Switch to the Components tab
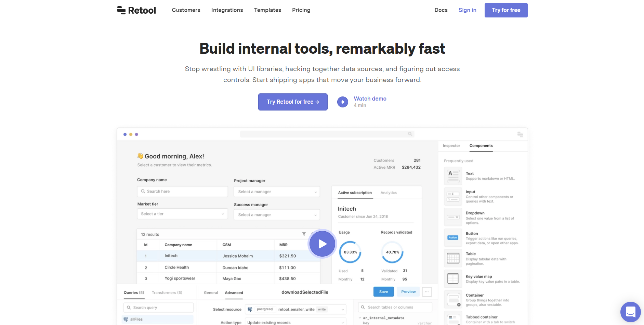Viewport: 644px width, 325px height. coord(481,146)
